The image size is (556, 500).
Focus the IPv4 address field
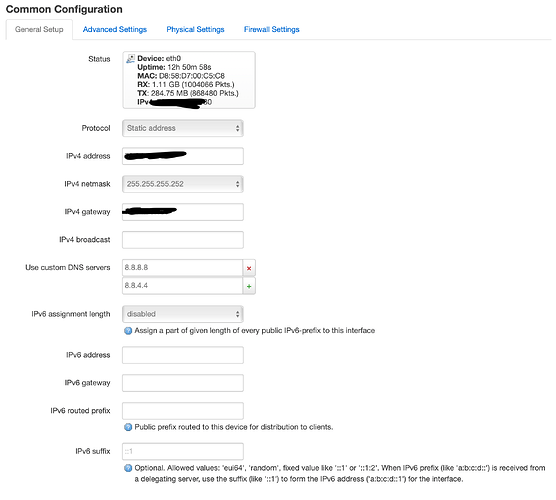pyautogui.click(x=183, y=156)
